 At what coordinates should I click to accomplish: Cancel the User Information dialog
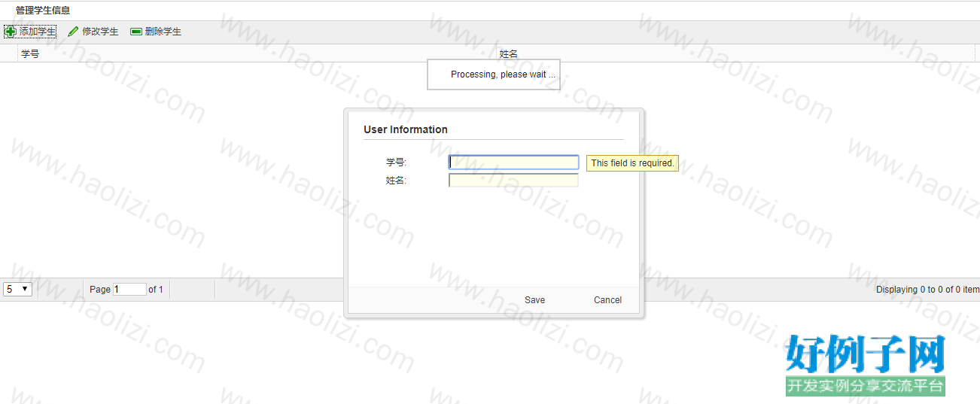607,300
